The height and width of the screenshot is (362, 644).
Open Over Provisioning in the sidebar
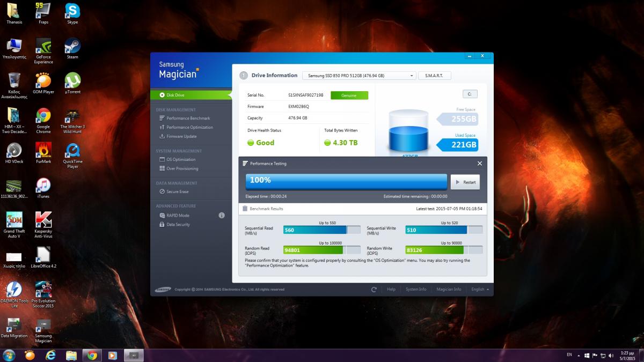pyautogui.click(x=178, y=168)
